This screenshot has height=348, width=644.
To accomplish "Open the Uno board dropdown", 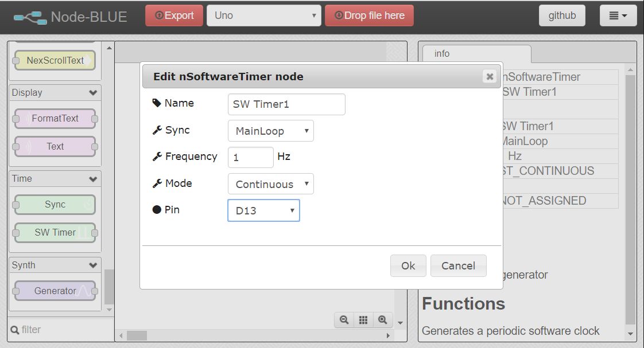I will coord(263,15).
